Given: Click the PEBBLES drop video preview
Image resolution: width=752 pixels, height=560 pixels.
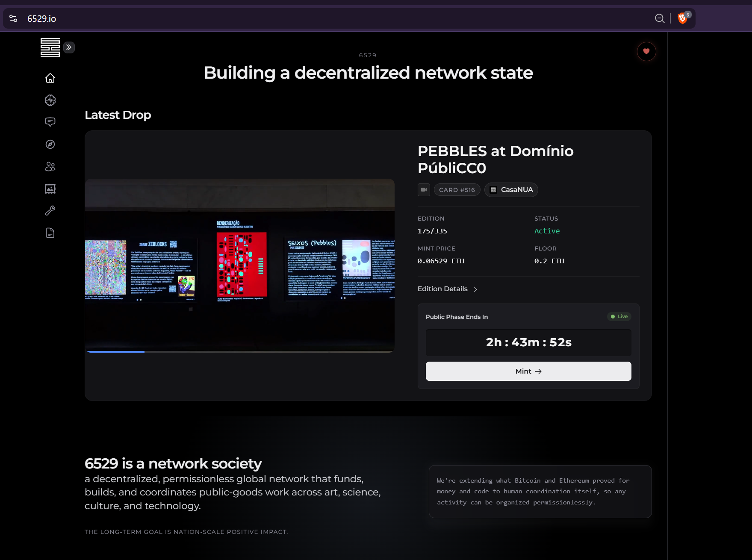Looking at the screenshot, I should tap(240, 265).
